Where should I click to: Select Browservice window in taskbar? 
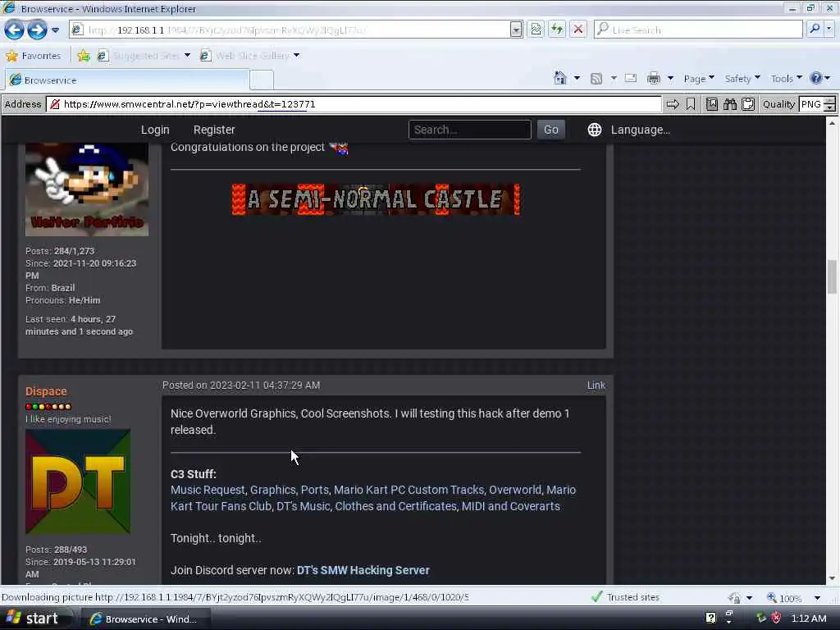(x=144, y=619)
